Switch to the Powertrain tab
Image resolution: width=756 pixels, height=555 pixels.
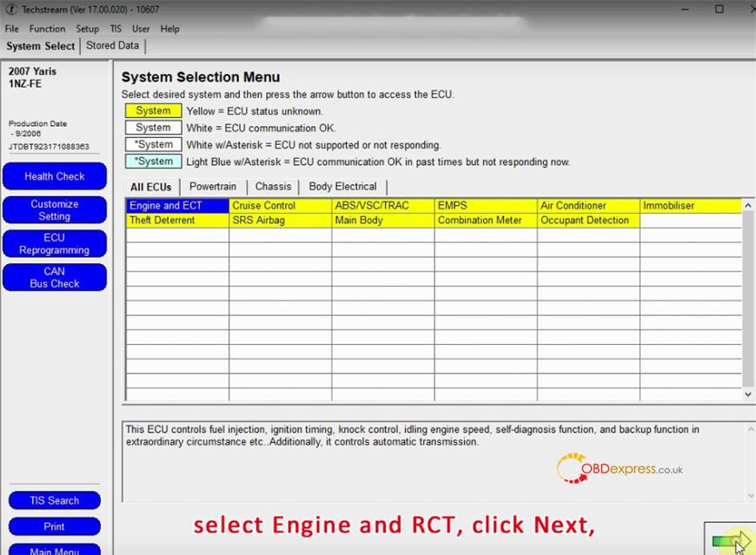tap(213, 187)
